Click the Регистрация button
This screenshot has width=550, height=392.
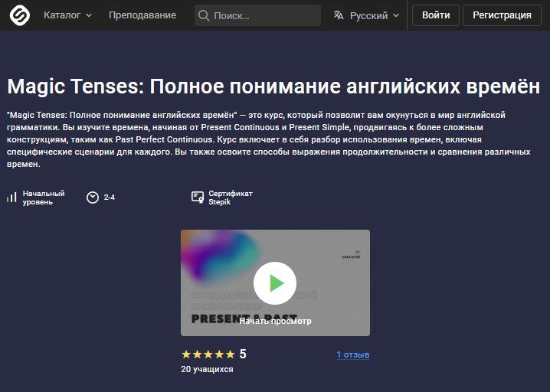coord(502,15)
